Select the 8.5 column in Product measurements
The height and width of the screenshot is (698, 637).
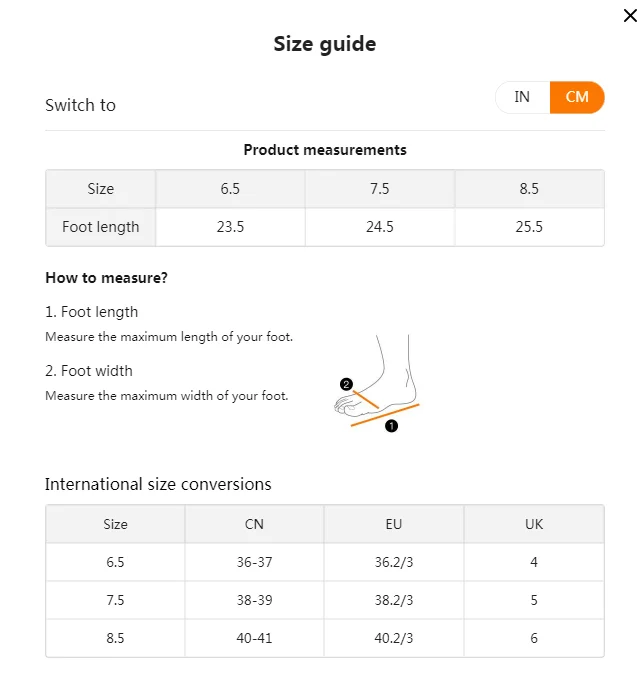coord(529,189)
